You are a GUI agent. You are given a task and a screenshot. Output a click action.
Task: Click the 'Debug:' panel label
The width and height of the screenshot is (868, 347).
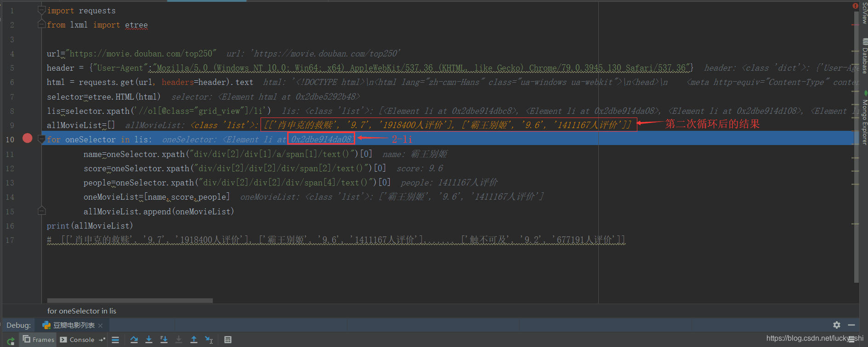tap(19, 325)
